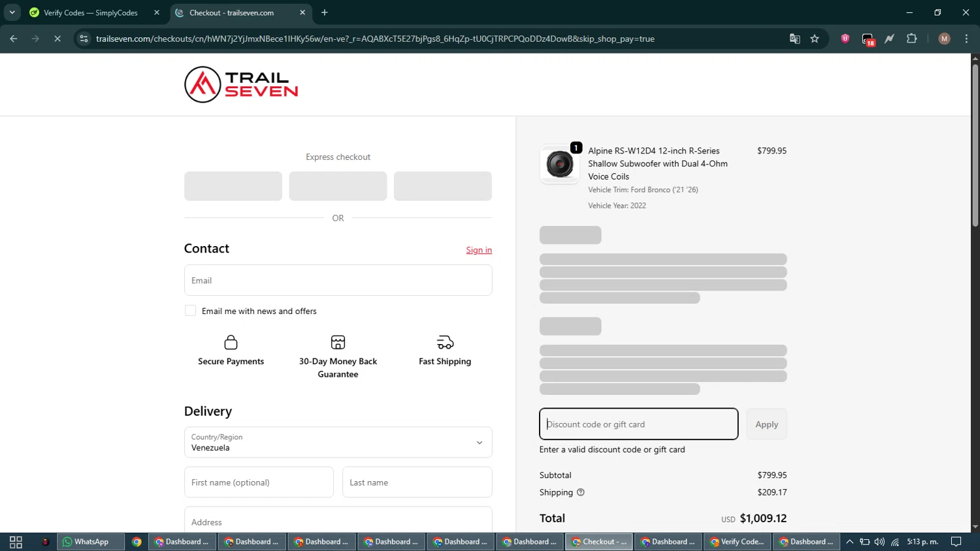Click the Alpine RS-W12D4 product title
Image resolution: width=980 pixels, height=551 pixels.
point(658,163)
